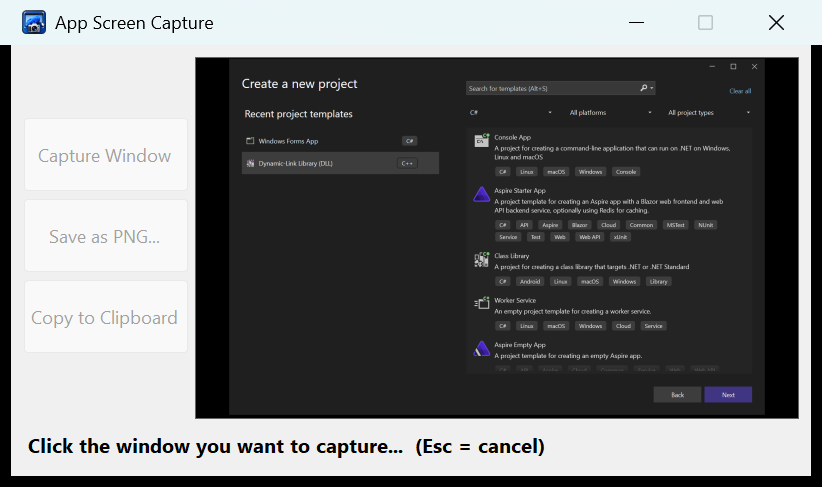Open the 'All project types' dropdown in the preview

709,113
